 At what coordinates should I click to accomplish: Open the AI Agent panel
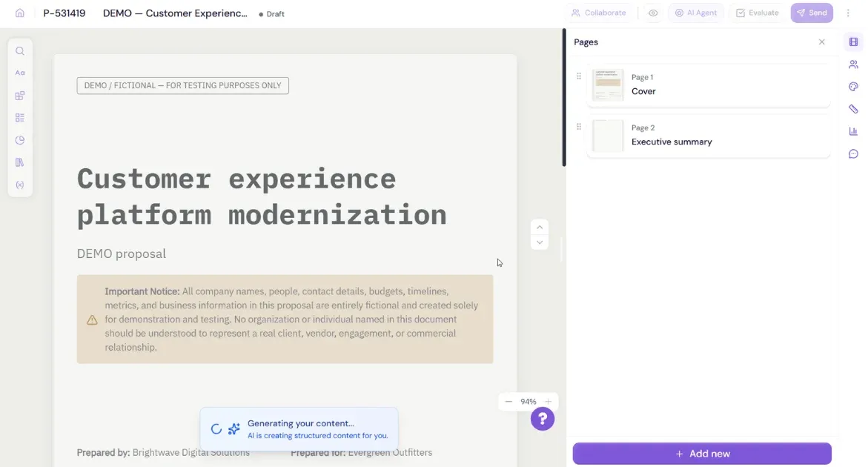tap(696, 13)
